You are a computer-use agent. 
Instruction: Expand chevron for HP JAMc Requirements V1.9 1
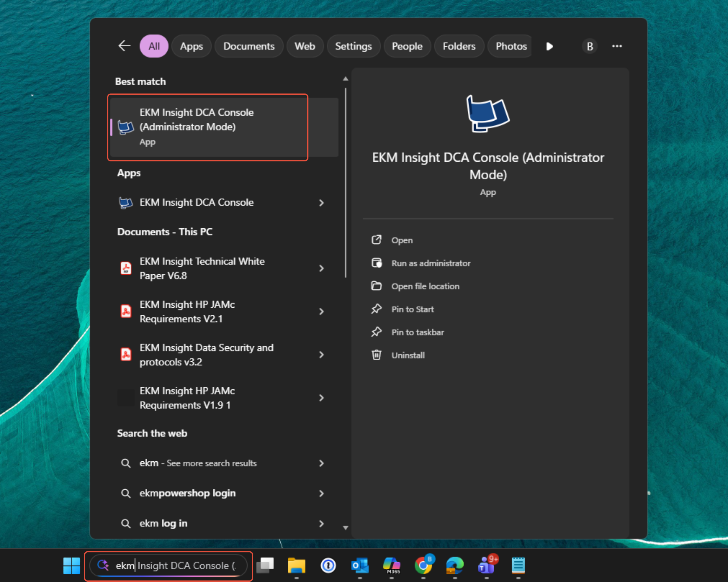pos(321,398)
